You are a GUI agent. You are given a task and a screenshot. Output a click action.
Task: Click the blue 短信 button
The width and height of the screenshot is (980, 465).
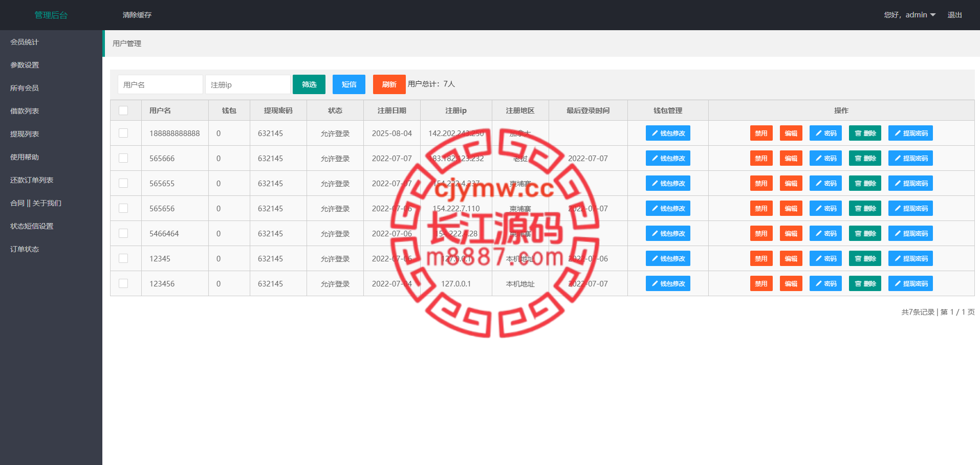[x=349, y=84]
